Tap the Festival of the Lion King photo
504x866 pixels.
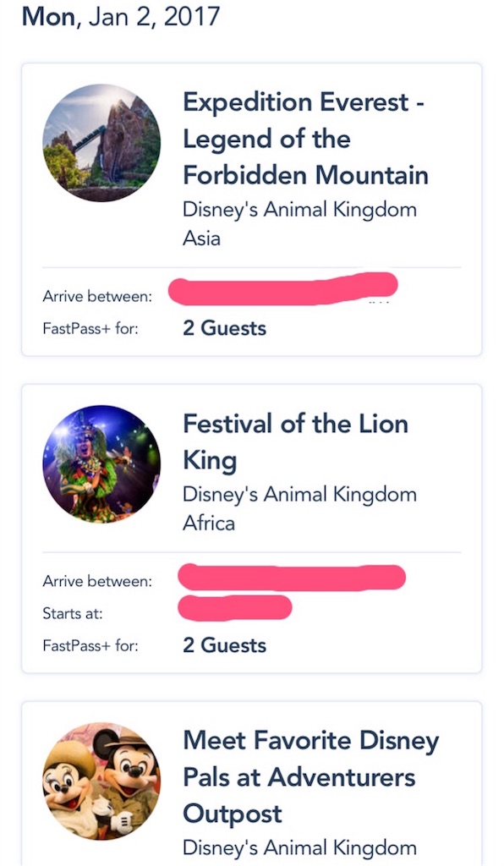101,464
